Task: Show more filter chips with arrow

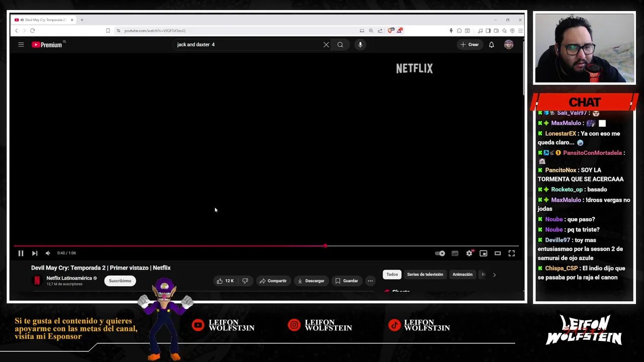Action: point(494,275)
